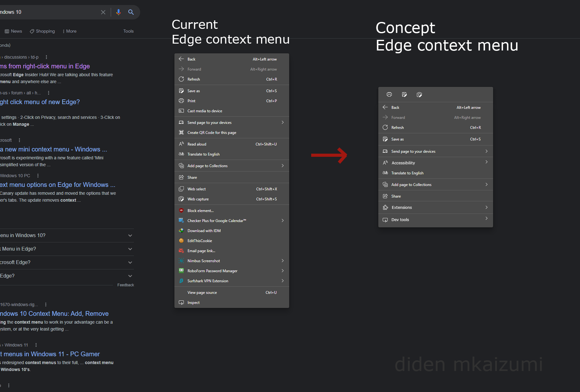The height and width of the screenshot is (392, 580).
Task: Open Nimbus Screenshot extension
Action: tap(203, 261)
